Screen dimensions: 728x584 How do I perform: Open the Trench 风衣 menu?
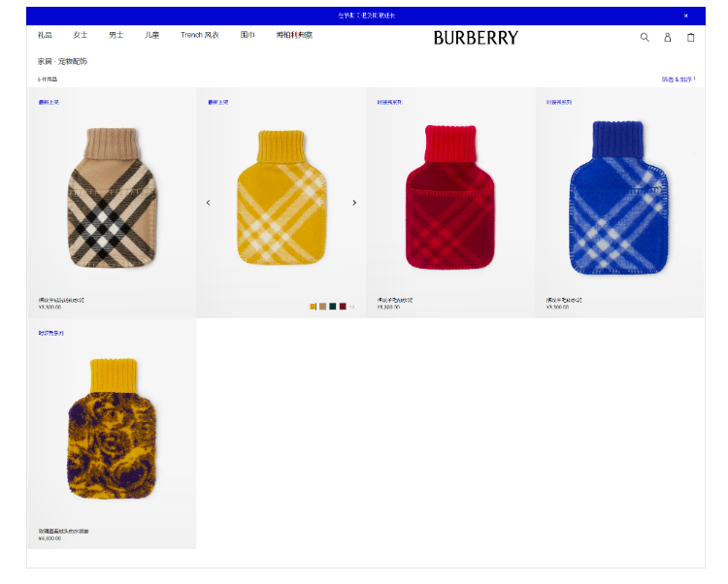[200, 35]
